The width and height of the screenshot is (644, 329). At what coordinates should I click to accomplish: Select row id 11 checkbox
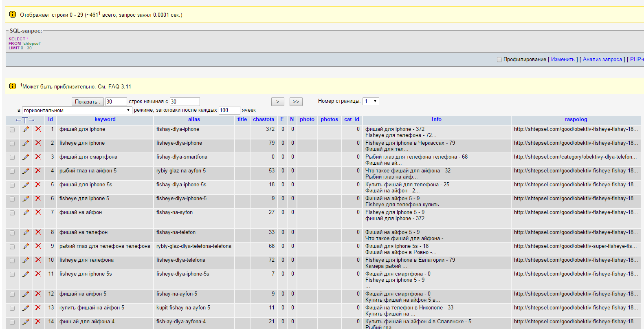tap(12, 274)
